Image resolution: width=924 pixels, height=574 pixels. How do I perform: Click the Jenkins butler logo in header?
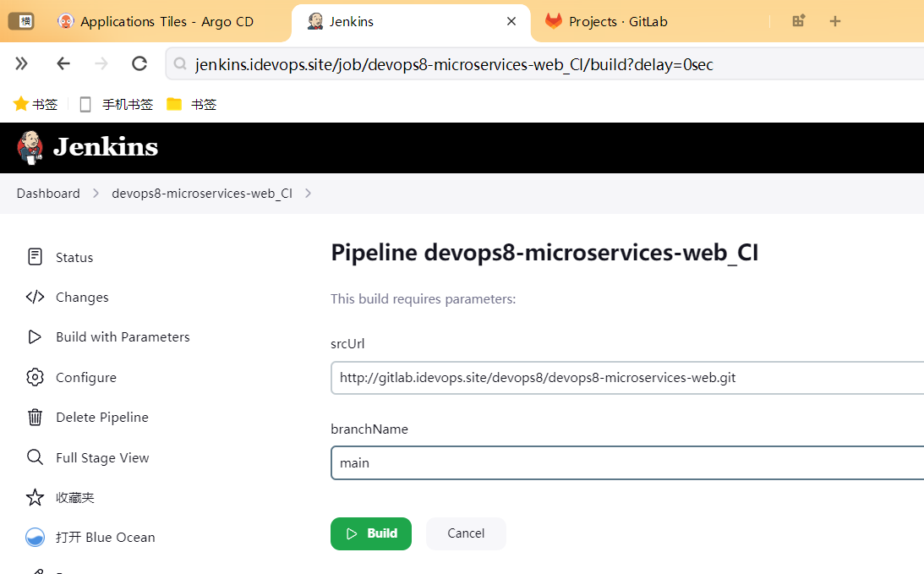30,147
